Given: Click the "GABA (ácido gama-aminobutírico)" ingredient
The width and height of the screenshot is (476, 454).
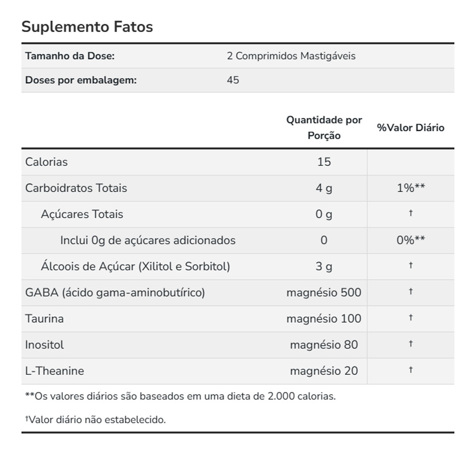Looking at the screenshot, I should [x=115, y=293].
